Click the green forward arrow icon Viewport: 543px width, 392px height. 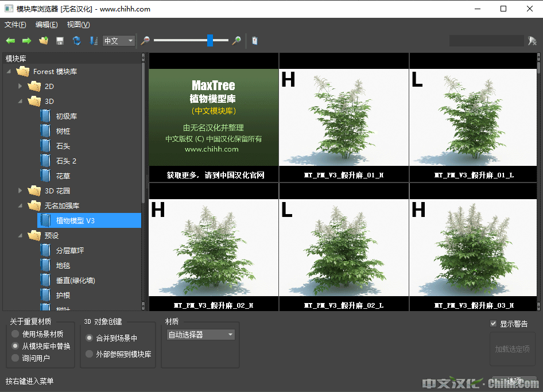click(26, 41)
